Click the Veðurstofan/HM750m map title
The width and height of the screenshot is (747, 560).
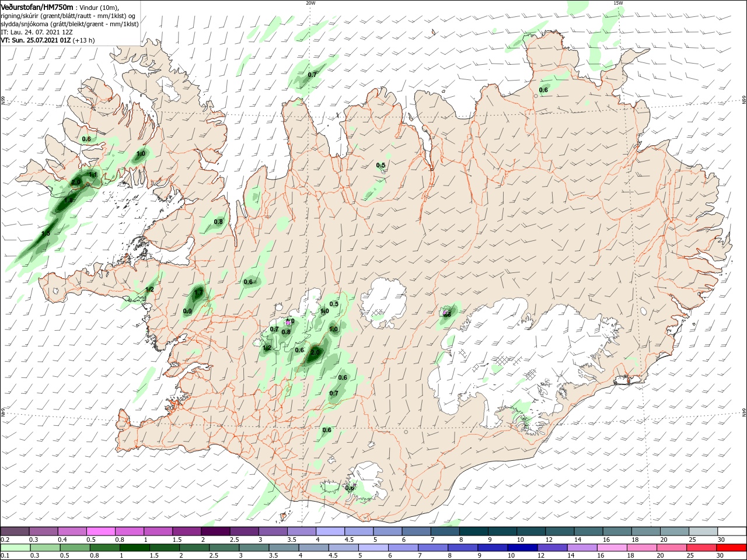click(37, 6)
